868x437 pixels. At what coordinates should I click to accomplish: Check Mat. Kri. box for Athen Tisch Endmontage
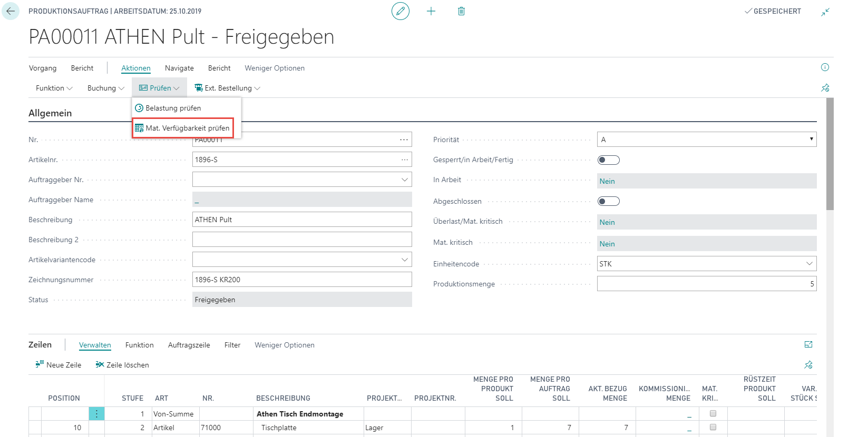pos(713,413)
